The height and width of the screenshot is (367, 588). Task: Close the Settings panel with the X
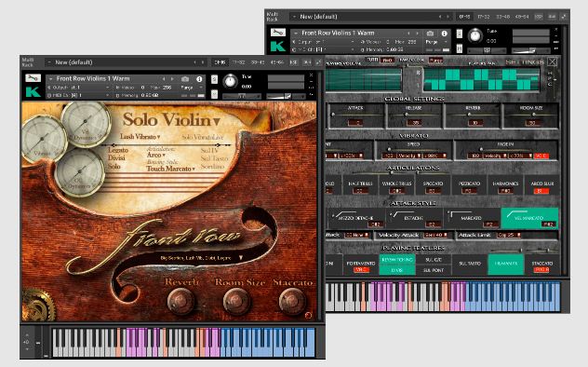552,61
